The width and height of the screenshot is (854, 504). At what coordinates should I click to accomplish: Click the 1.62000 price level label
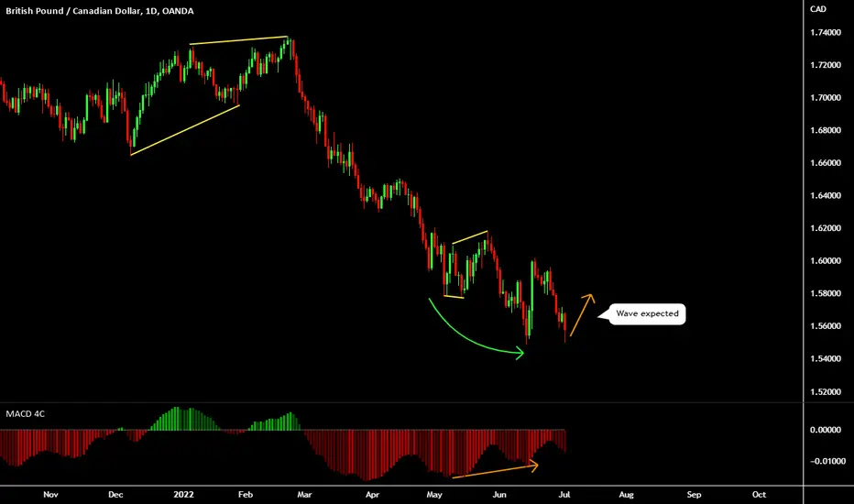tap(825, 228)
